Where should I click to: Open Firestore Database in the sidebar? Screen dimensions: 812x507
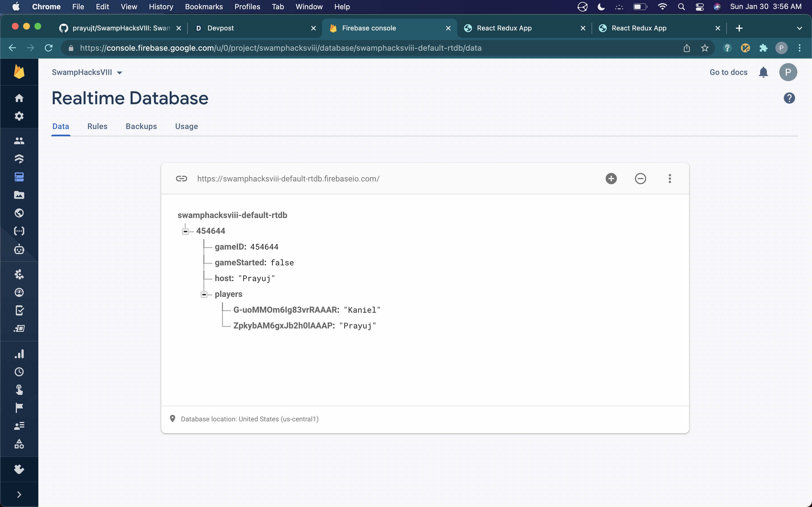click(x=19, y=159)
